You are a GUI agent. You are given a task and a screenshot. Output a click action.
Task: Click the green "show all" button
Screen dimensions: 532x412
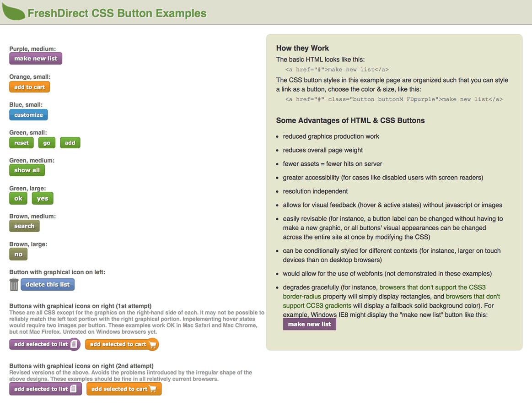pos(27,170)
